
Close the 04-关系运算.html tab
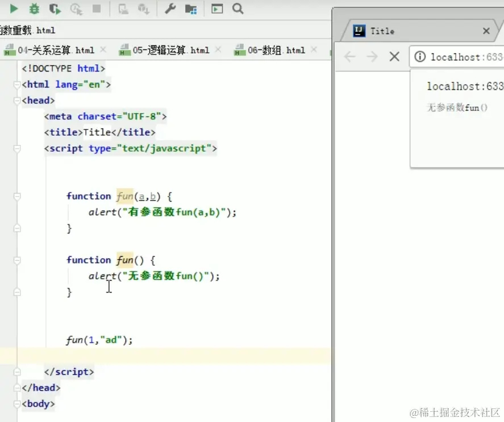(x=103, y=49)
